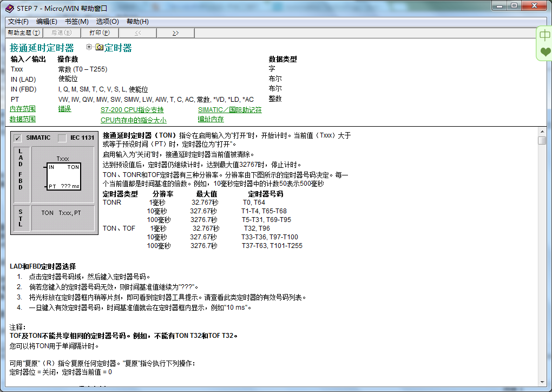Screen dimensions: 552x392
Task: Click the 定时器 folder icon
Action: pos(99,48)
